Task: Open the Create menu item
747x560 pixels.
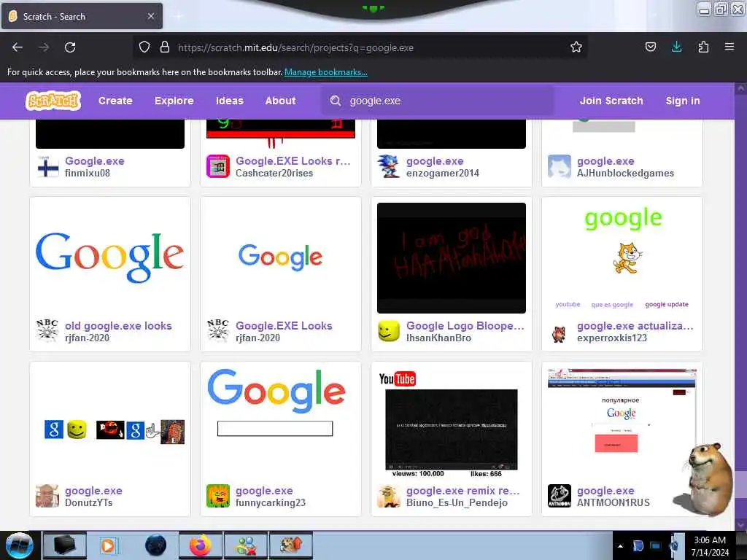Action: tap(115, 101)
